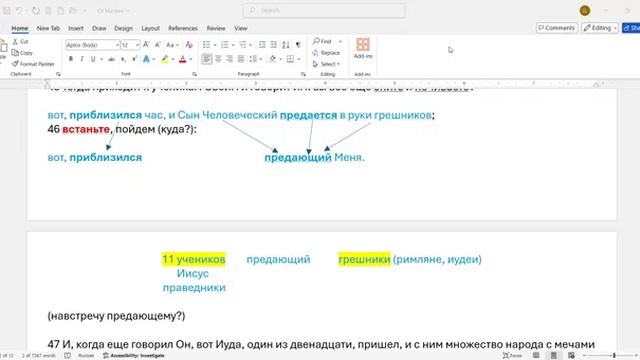Toggle underline formatting

pos(93,59)
